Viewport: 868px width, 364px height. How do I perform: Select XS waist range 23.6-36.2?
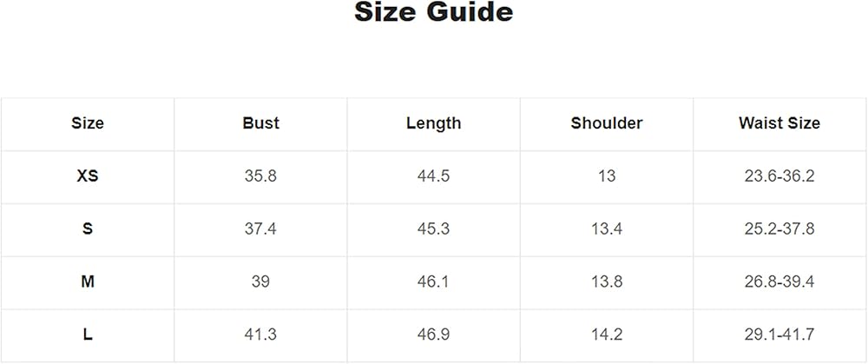click(779, 176)
